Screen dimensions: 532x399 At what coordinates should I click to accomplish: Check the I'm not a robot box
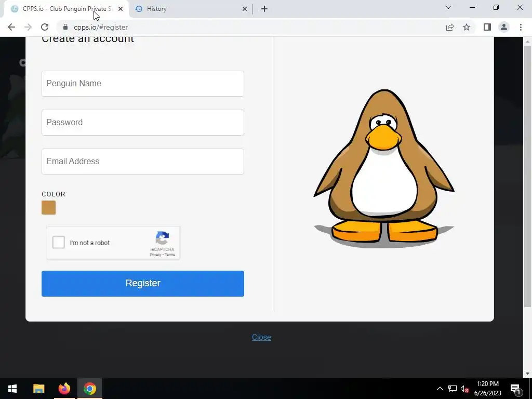58,243
